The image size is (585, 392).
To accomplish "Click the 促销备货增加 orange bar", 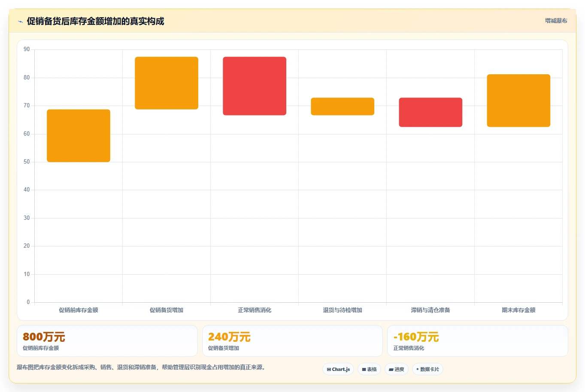I will pyautogui.click(x=167, y=83).
